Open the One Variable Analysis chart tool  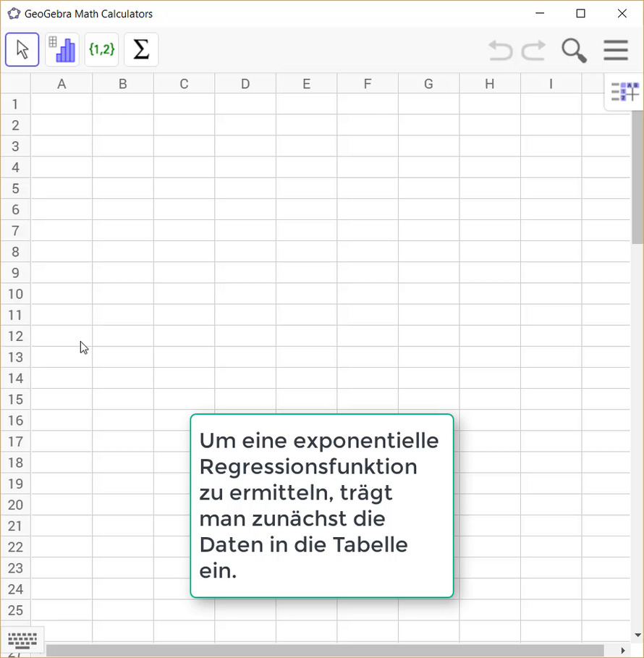point(62,50)
